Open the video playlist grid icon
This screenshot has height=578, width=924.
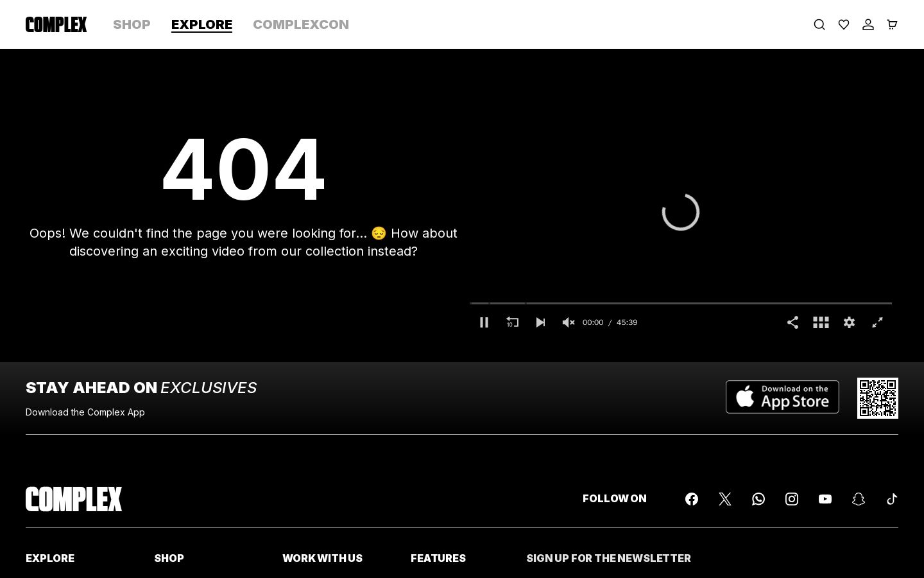821,322
